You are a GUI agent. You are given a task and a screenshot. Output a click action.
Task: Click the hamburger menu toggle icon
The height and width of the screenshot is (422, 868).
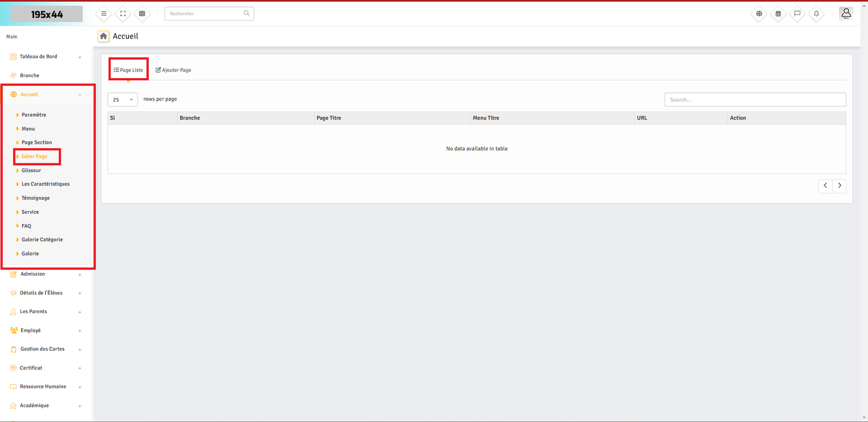tap(104, 14)
